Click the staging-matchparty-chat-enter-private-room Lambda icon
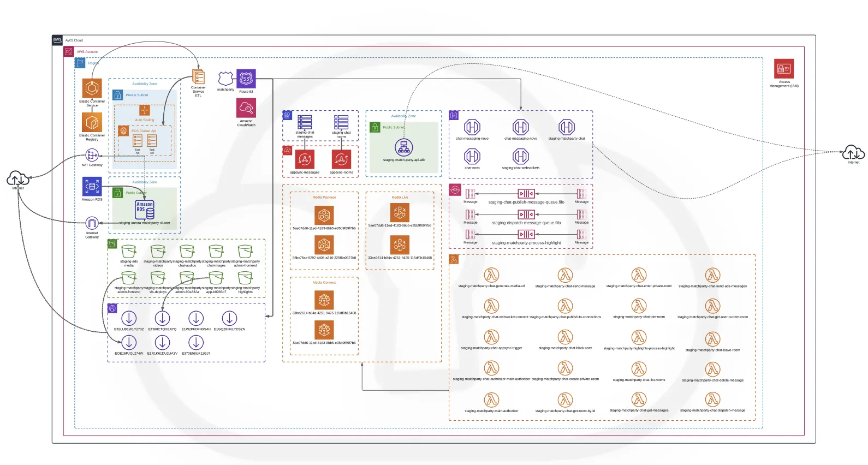 tap(639, 275)
